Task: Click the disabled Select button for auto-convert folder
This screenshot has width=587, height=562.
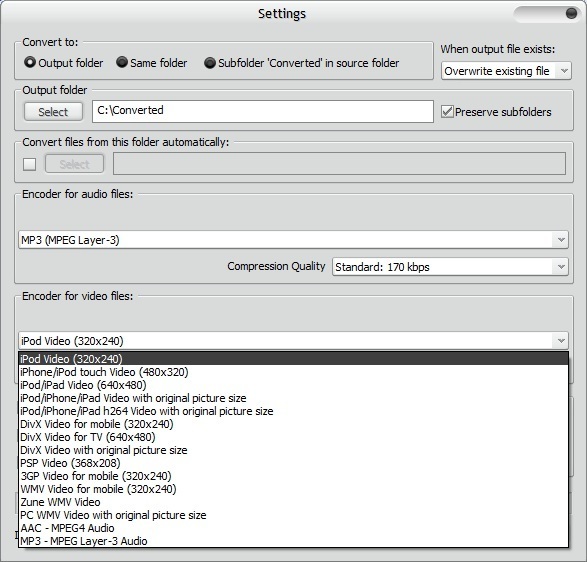Action: 74,164
